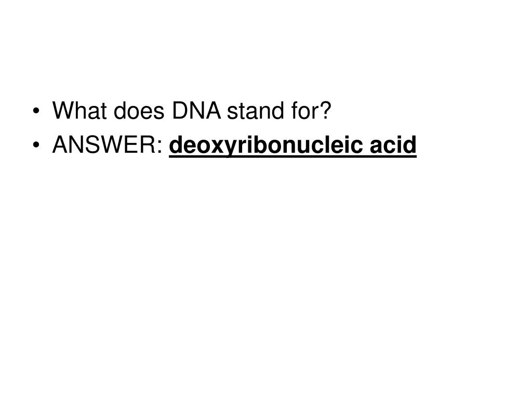Click the final letter "d" in "acid"
This screenshot has width=532, height=399.
pos(410,145)
